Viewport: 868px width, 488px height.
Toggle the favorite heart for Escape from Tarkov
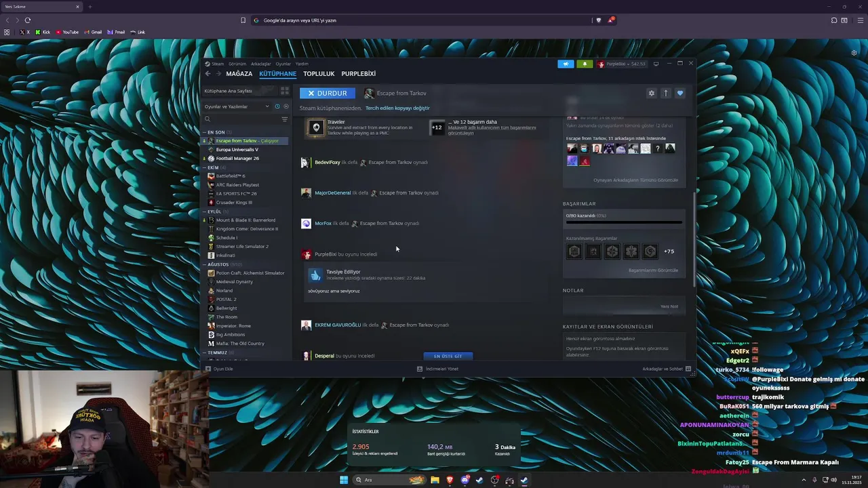point(680,94)
